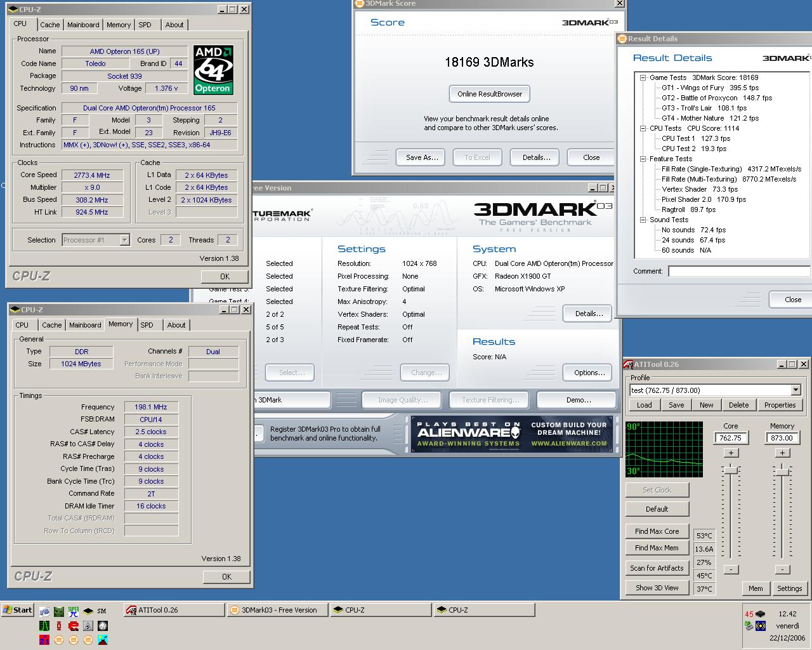Open Cache tab in CPU-Z processor window
The height and width of the screenshot is (650, 812).
50,25
